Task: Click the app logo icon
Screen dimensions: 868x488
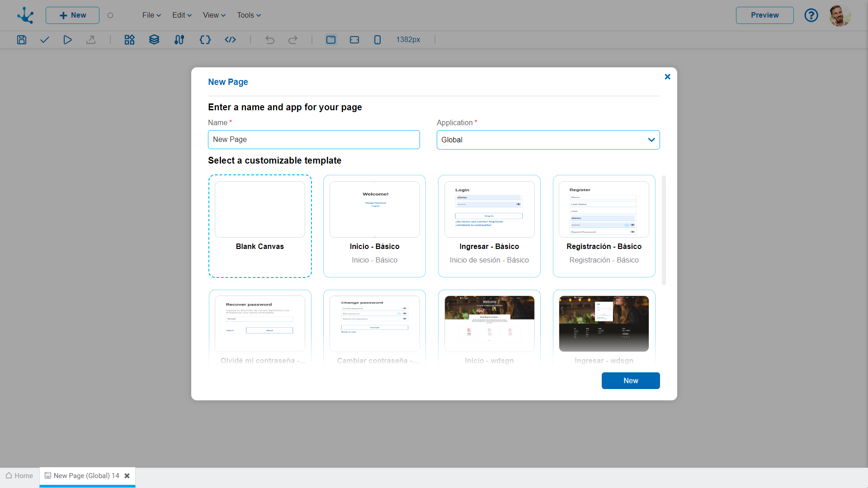Action: coord(25,15)
